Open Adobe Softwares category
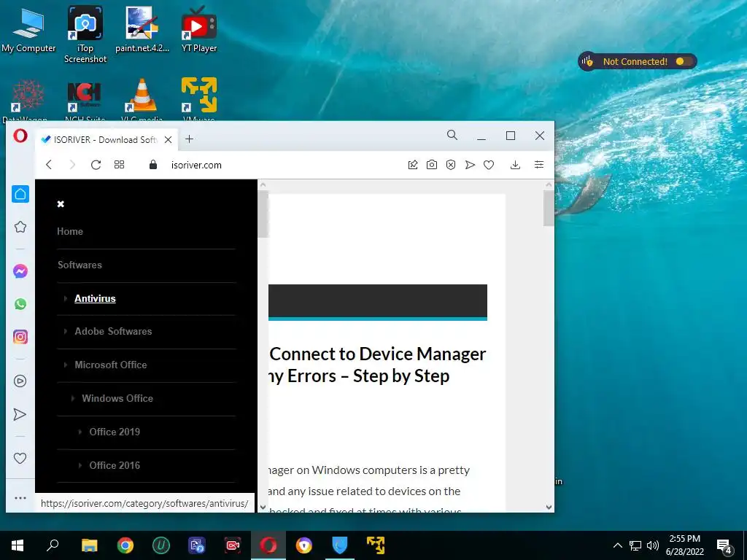The height and width of the screenshot is (560, 747). 113,331
